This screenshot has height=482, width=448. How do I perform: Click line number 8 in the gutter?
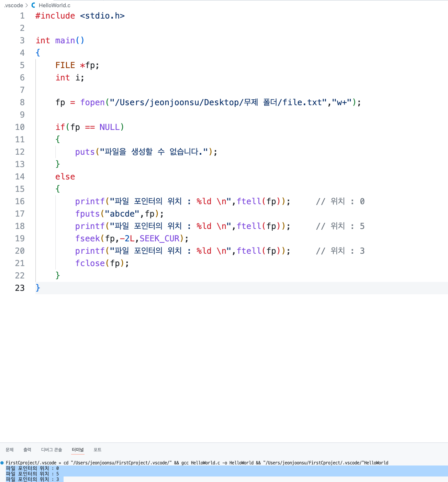(x=22, y=102)
